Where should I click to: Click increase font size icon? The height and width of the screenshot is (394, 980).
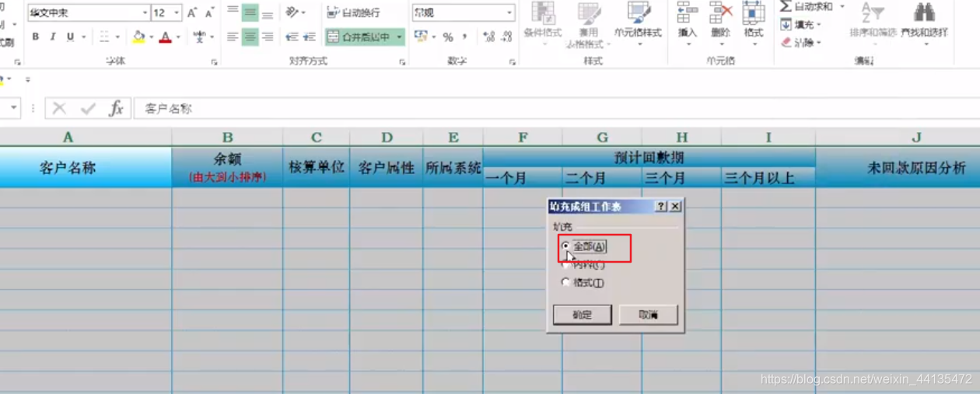pyautogui.click(x=192, y=13)
